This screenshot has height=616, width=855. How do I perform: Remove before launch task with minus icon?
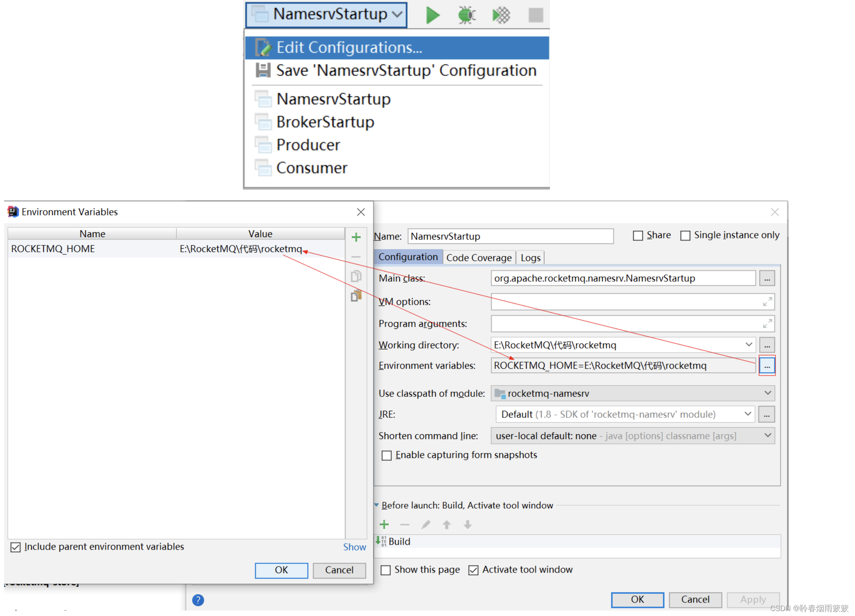[405, 525]
